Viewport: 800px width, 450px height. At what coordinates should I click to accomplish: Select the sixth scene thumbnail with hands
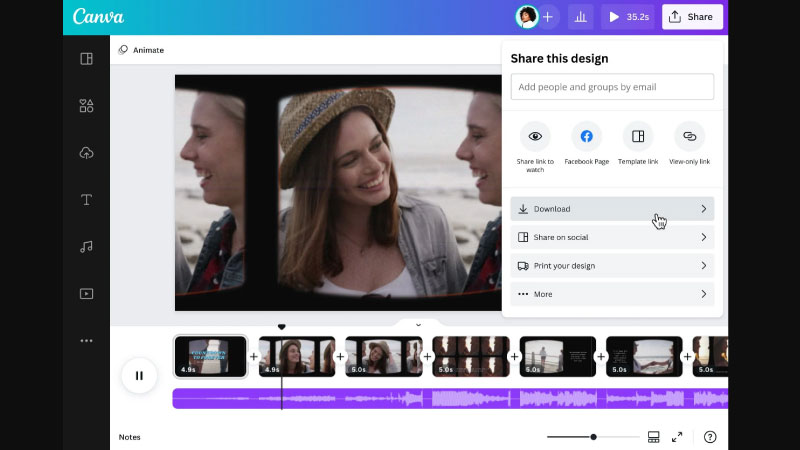pos(644,357)
